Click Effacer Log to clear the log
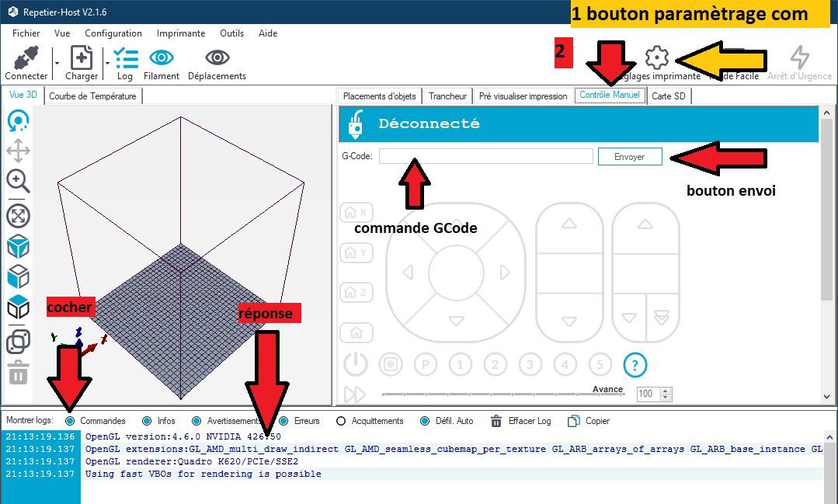838x504 pixels. [x=520, y=421]
